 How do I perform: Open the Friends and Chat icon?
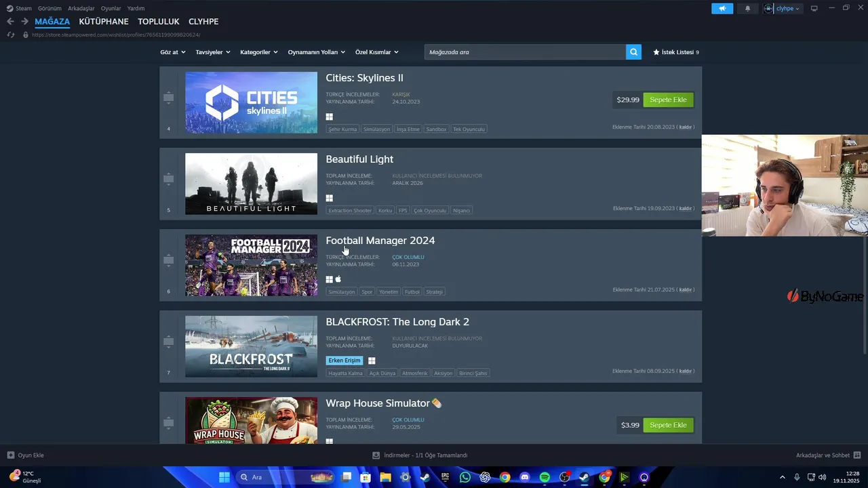857,455
